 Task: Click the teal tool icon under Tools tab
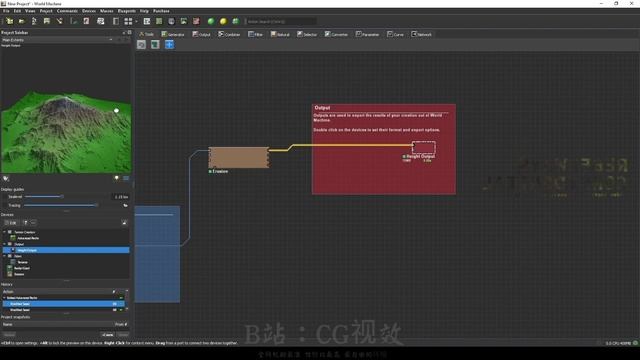point(155,44)
